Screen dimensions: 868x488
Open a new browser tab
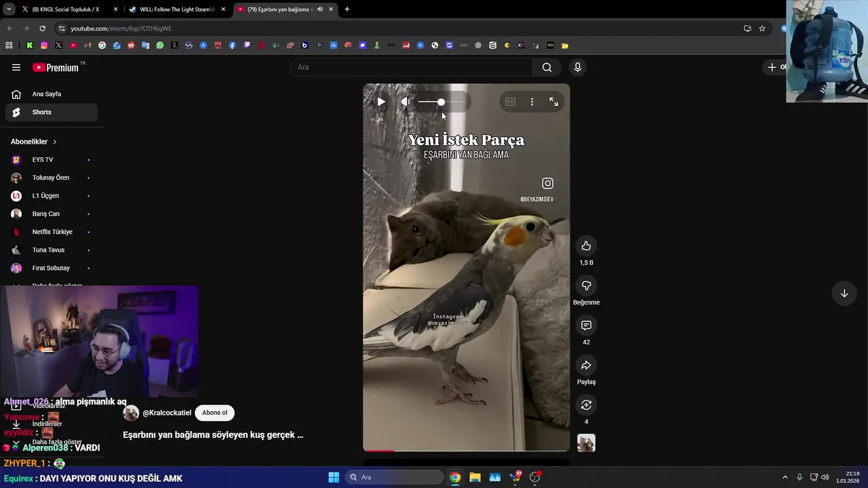click(347, 9)
